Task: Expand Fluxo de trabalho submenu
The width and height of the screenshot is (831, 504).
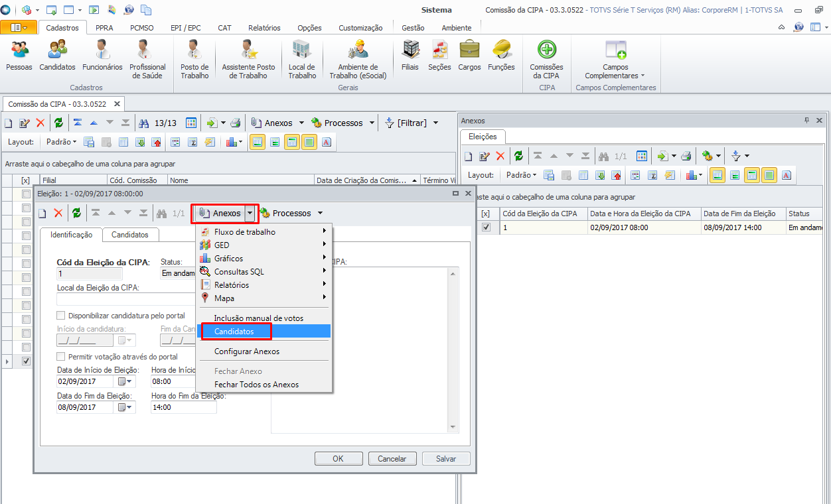Action: (x=264, y=232)
